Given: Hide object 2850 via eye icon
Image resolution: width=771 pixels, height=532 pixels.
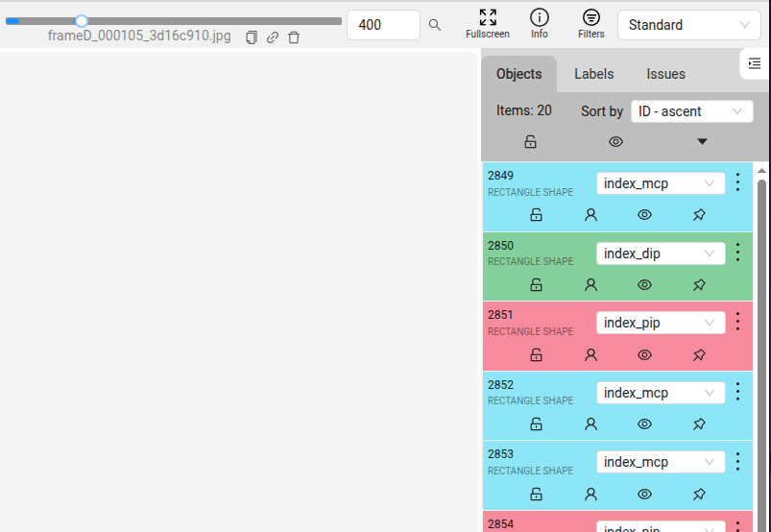Looking at the screenshot, I should (644, 284).
